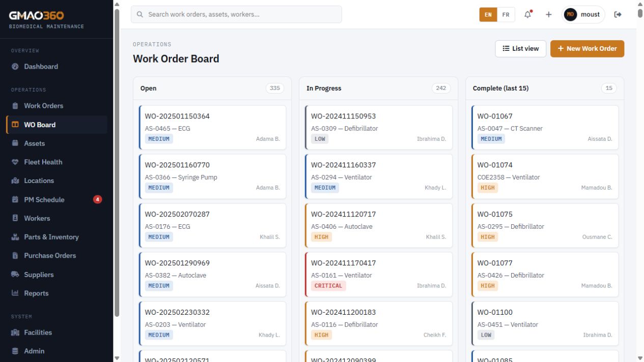Click the GMAO360 logo
This screenshot has width=644, height=362.
37,15
